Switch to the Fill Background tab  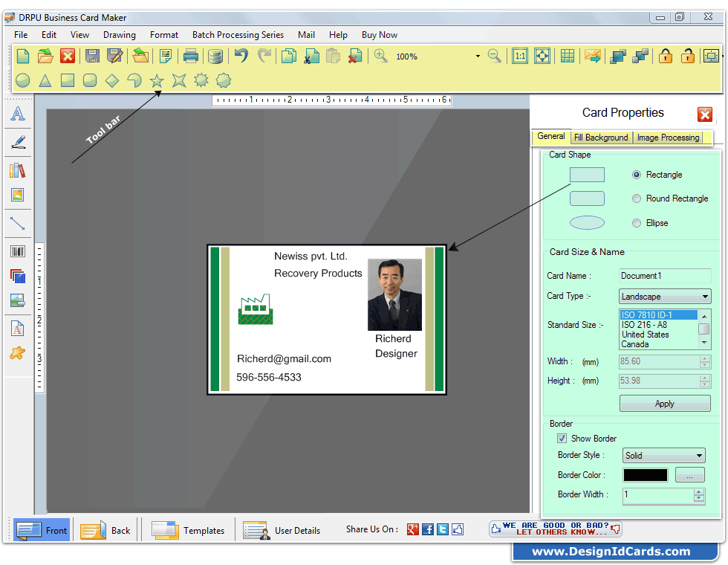(601, 138)
